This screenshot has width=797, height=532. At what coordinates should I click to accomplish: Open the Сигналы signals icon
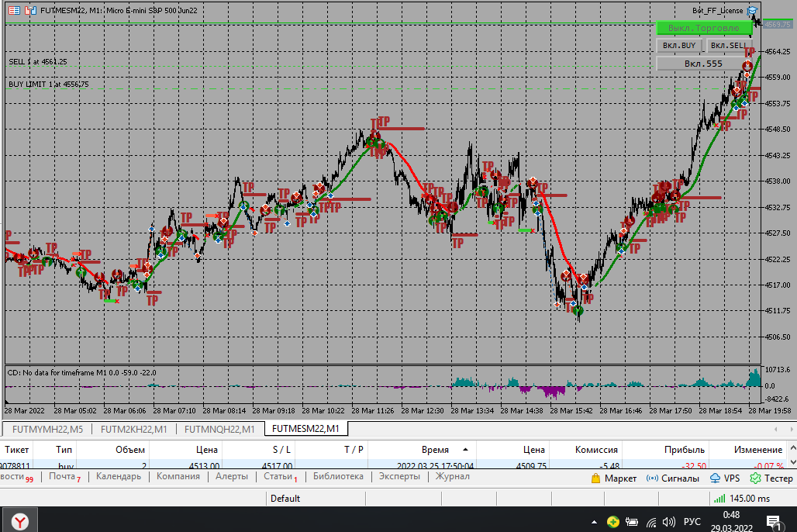click(x=651, y=478)
